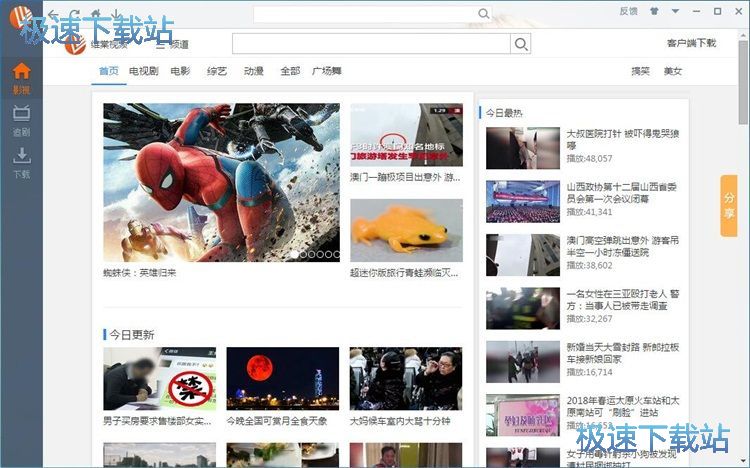750x468 pixels.
Task: Open the 男子买房 video thumbnail
Action: point(160,379)
